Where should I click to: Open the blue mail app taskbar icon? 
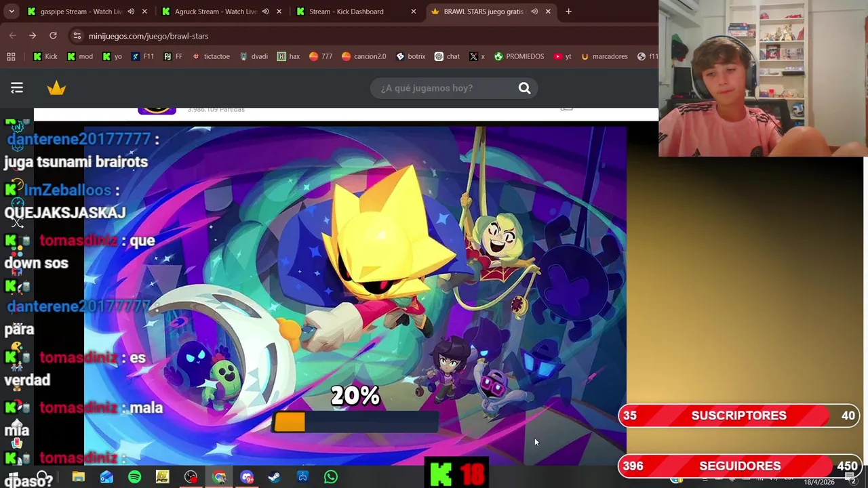coord(106,477)
